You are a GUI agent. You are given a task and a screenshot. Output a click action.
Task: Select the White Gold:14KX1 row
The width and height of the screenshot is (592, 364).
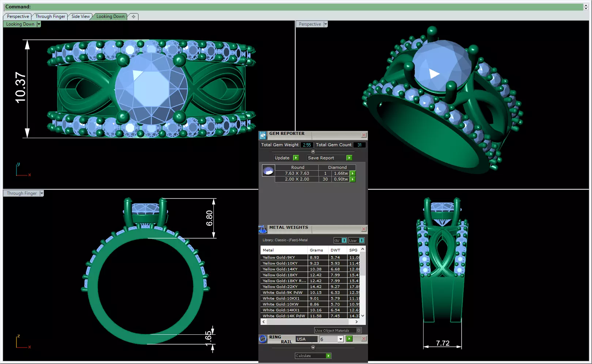click(x=311, y=310)
